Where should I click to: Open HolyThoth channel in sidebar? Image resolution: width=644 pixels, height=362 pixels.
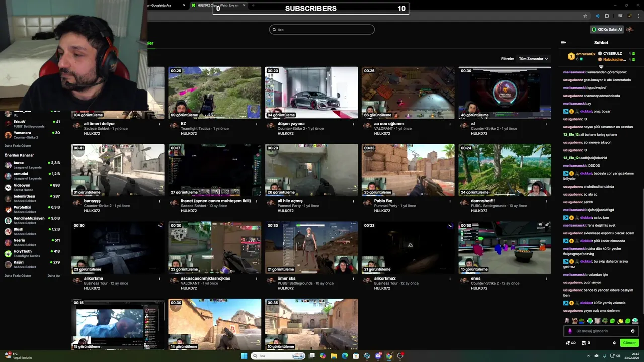pyautogui.click(x=32, y=253)
